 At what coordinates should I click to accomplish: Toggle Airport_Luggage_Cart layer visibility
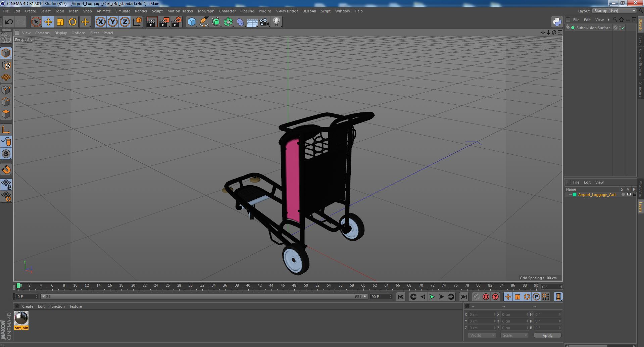[629, 194]
